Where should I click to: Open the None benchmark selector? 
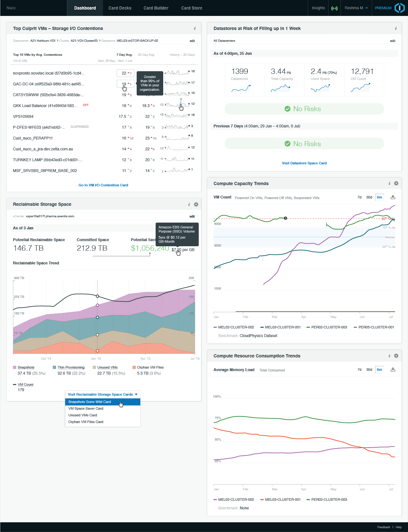tap(244, 508)
